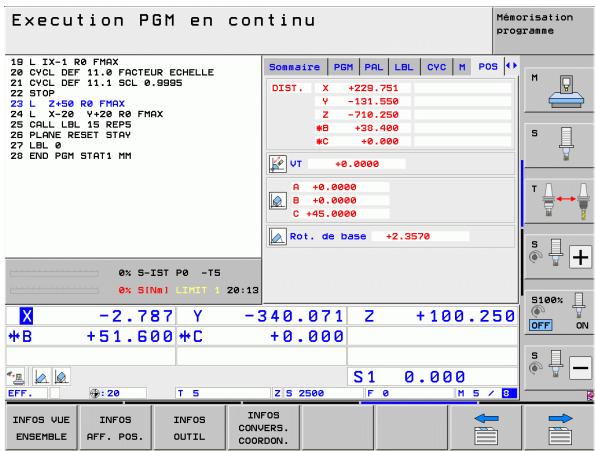Select line 20 CYCL DEF 11.0 FACTEUR ECHELLE
The height and width of the screenshot is (451, 595).
coord(112,72)
